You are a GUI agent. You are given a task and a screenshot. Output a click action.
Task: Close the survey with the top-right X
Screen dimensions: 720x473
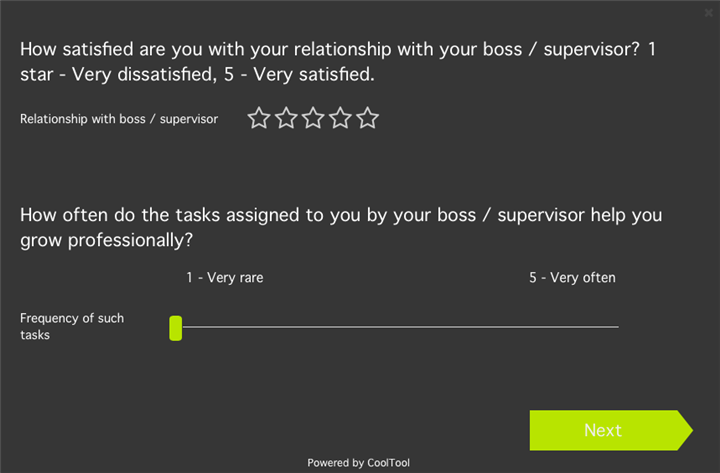(709, 13)
